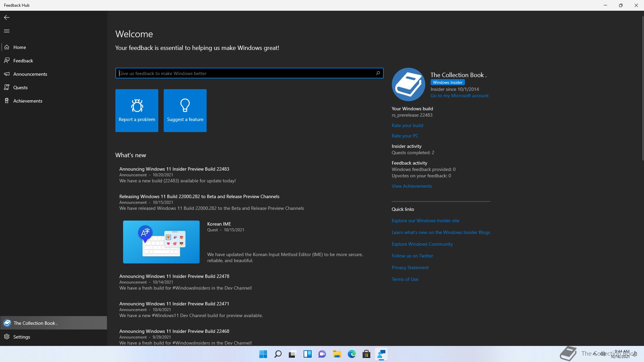
Task: Open Widgets from the taskbar
Action: tap(308, 354)
